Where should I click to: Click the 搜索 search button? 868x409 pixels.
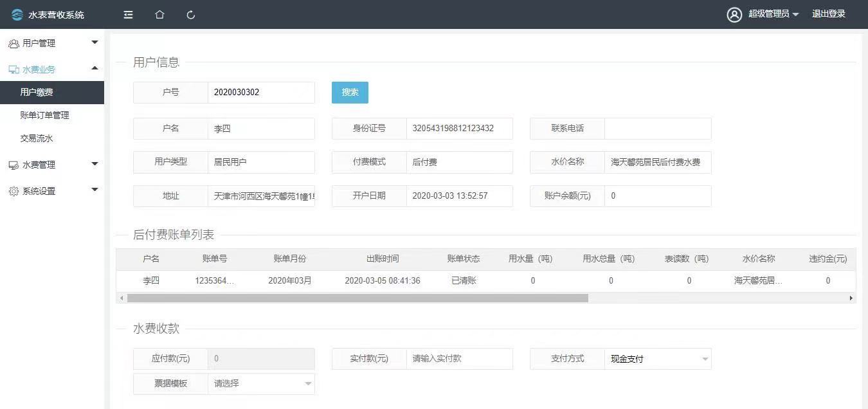349,92
